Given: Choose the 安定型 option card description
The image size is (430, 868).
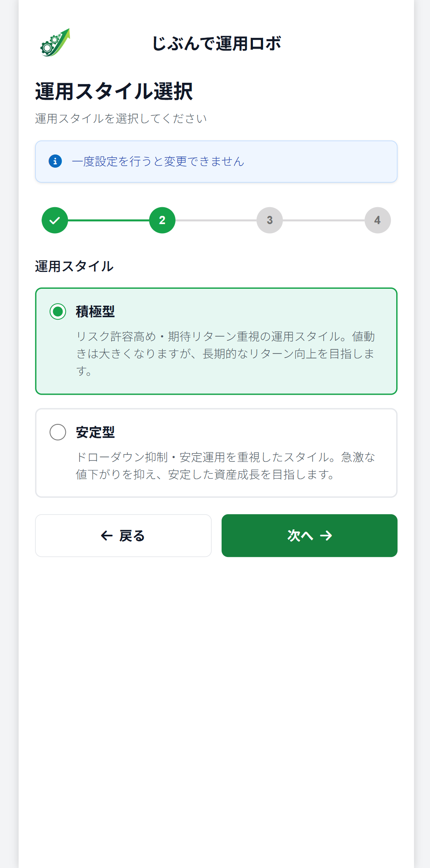Looking at the screenshot, I should tap(225, 466).
